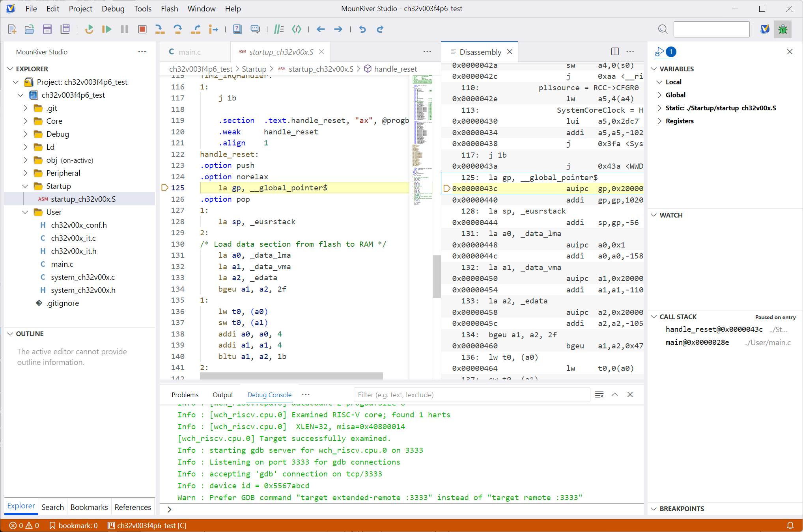Open the help manual book icon

pyautogui.click(x=237, y=29)
